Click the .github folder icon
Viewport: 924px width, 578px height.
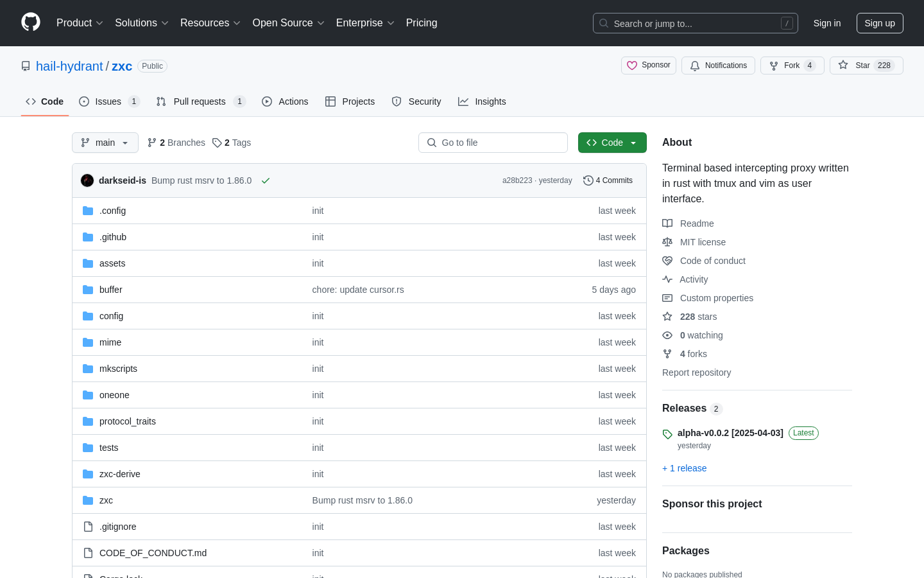(x=88, y=237)
